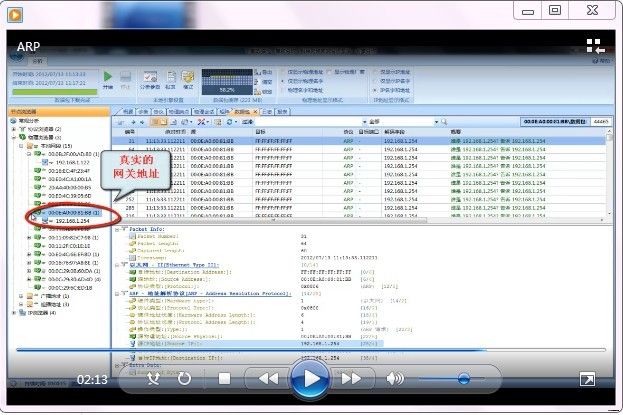The height and width of the screenshot is (415, 623).
Task: Open the refresh dropdown in packet toolbar
Action: click(236, 122)
